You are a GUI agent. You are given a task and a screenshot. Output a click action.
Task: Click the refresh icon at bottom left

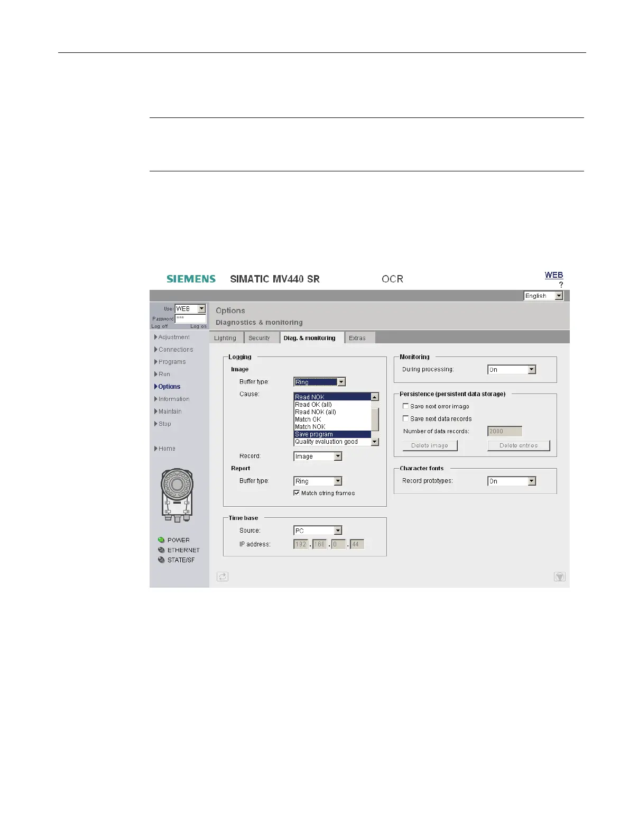tap(223, 577)
